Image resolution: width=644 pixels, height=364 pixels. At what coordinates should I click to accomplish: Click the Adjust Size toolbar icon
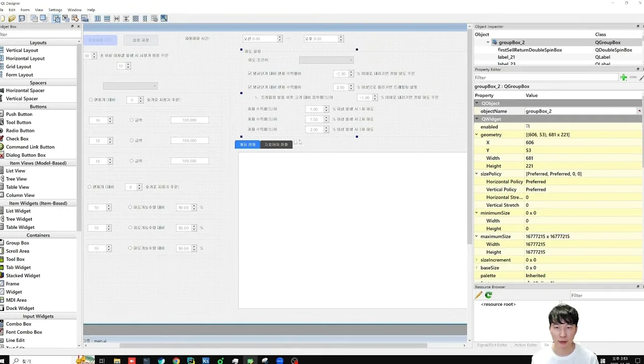point(164,18)
